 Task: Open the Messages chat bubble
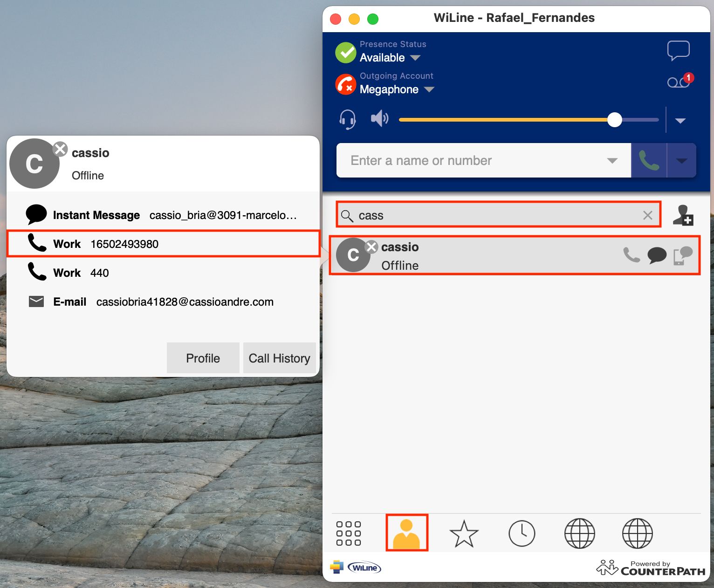coord(679,50)
